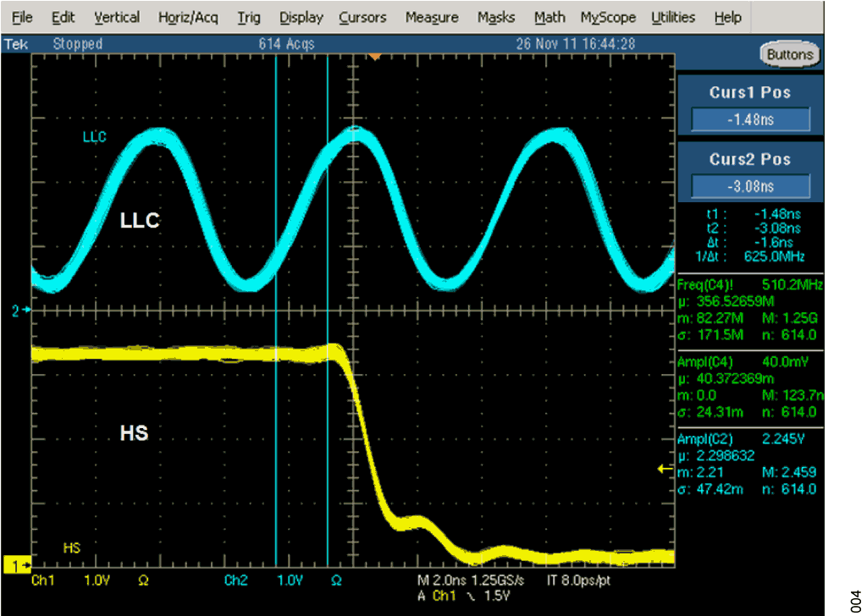Open the File menu
The width and height of the screenshot is (867, 616).
pos(23,17)
